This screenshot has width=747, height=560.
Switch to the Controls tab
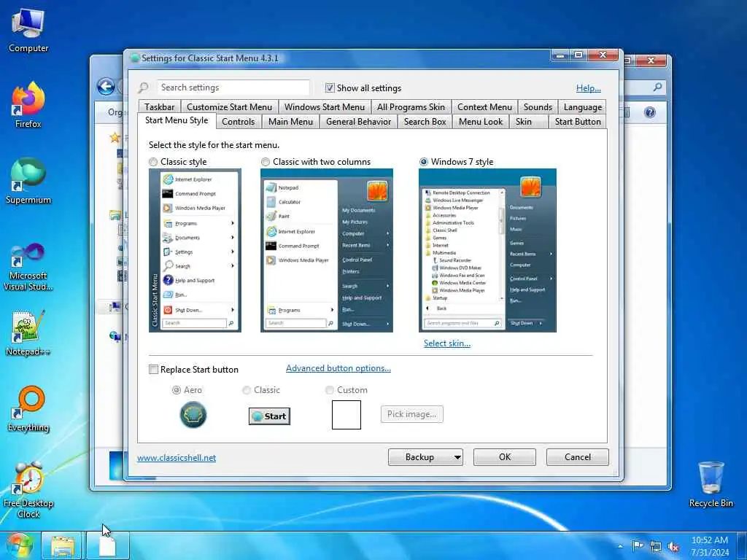(239, 122)
